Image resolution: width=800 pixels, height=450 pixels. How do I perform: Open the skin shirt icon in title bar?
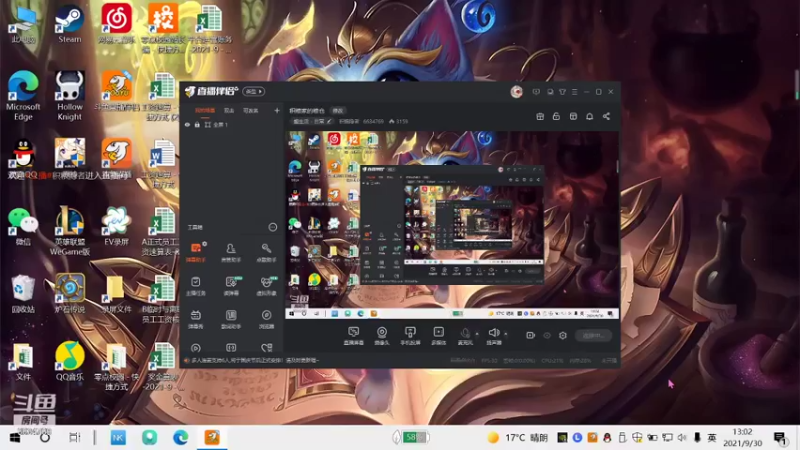tap(562, 92)
